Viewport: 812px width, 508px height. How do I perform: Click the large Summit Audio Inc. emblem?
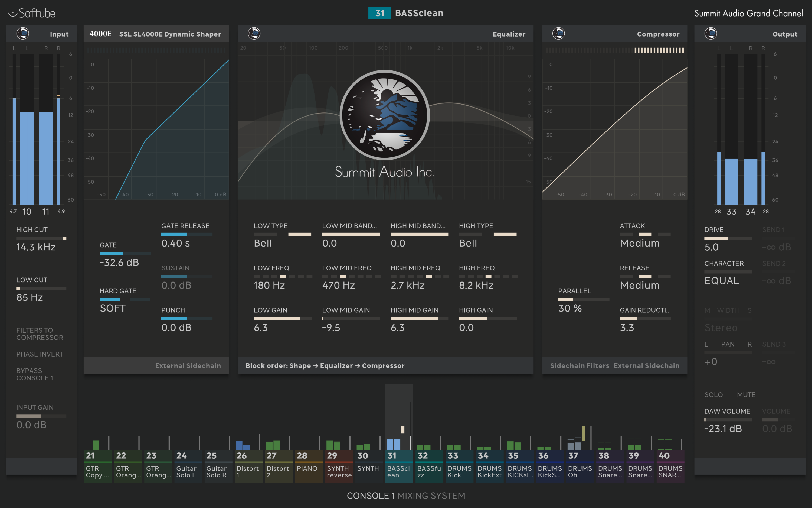[x=385, y=115]
